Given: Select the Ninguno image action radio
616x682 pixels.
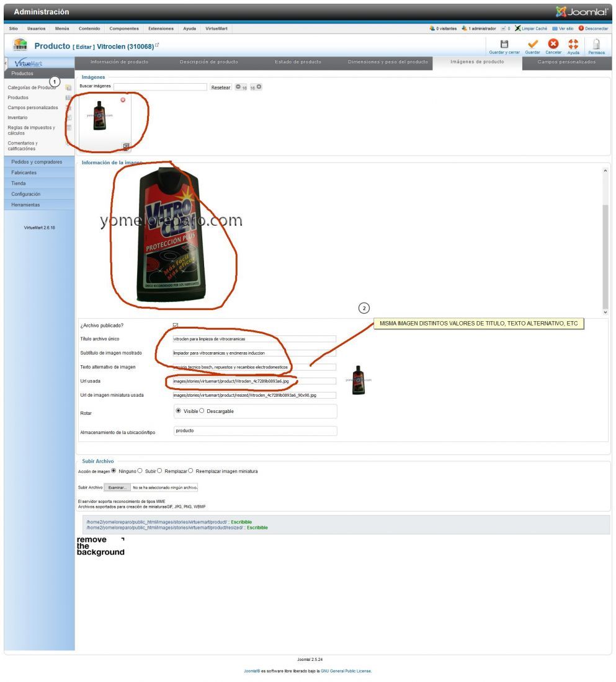Looking at the screenshot, I should click(114, 471).
